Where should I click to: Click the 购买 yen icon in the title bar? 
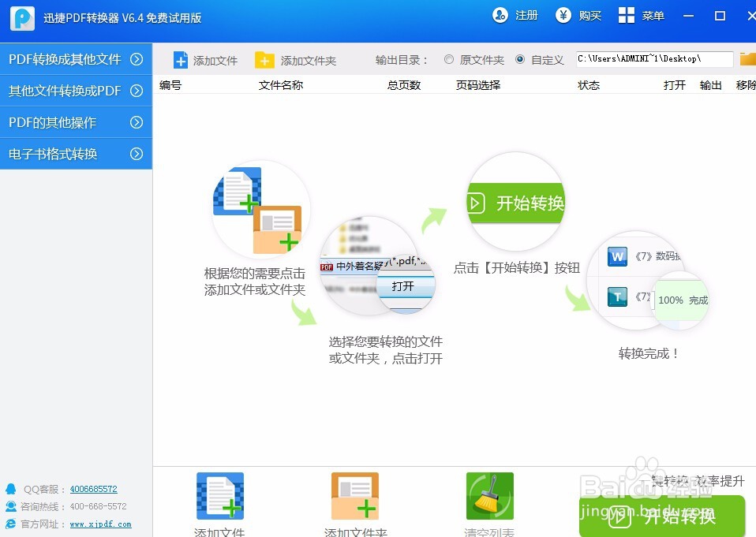[x=564, y=15]
